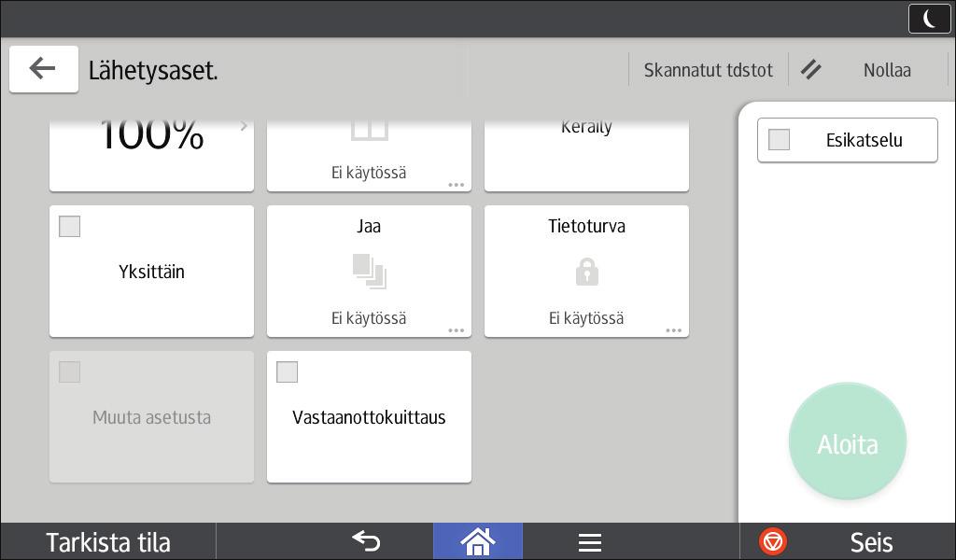Tap the Jaa tile heading

[x=369, y=226]
